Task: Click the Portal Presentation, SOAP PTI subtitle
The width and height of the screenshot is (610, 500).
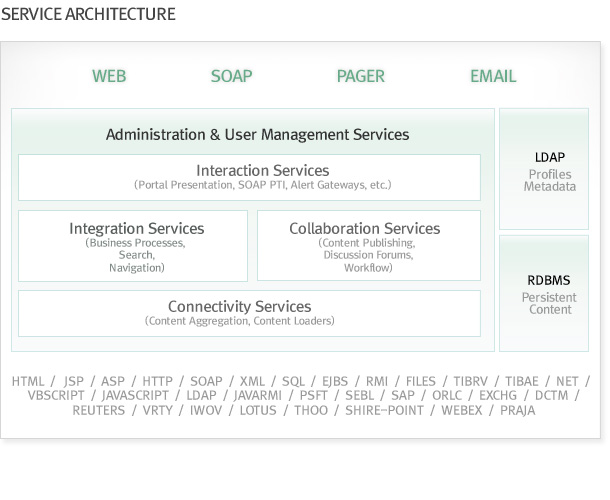Action: [263, 185]
